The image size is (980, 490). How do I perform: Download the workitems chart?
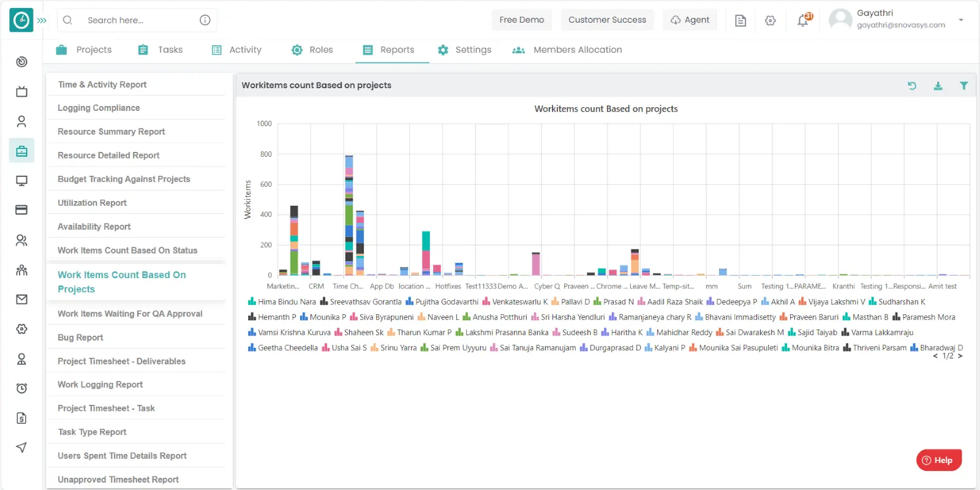click(x=938, y=86)
